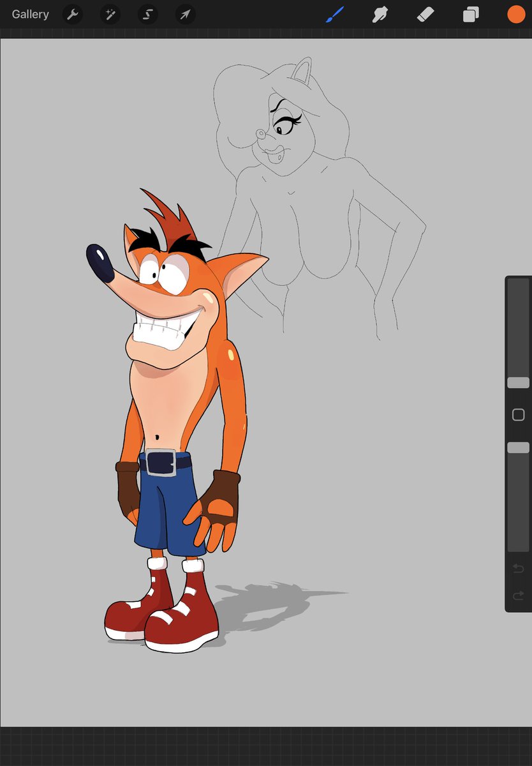Click the brush opacity slider handle
Viewport: 532px width, 766px height.
pos(518,447)
